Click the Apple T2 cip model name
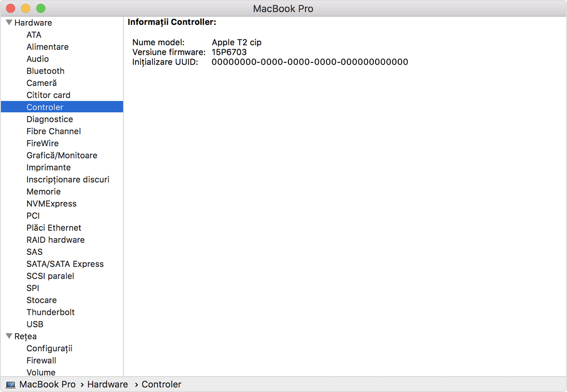The height and width of the screenshot is (392, 567). (237, 42)
